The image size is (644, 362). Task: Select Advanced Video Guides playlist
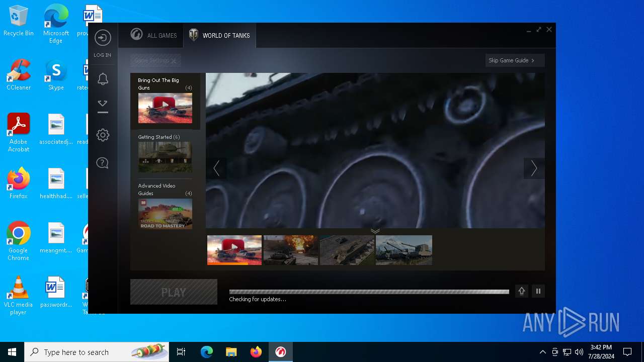point(165,206)
